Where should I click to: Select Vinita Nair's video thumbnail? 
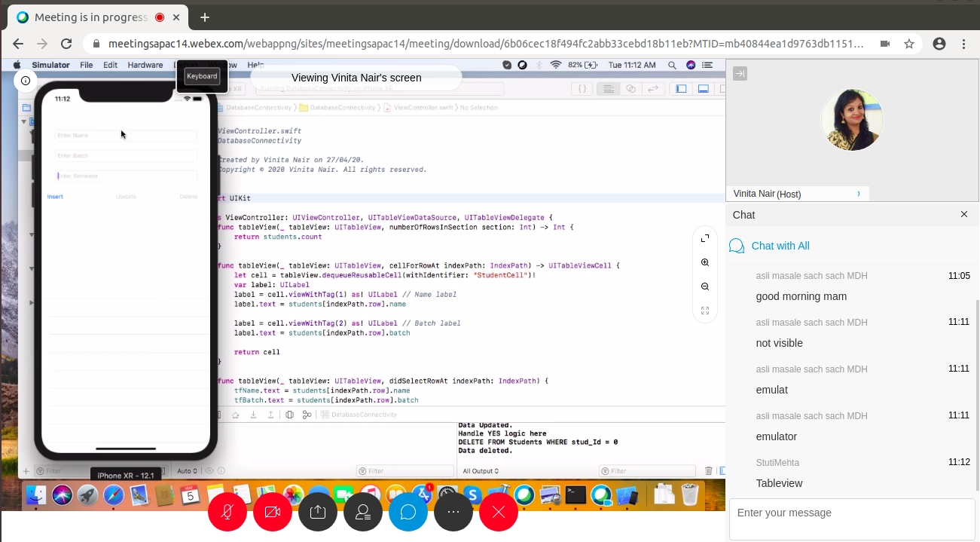[852, 120]
